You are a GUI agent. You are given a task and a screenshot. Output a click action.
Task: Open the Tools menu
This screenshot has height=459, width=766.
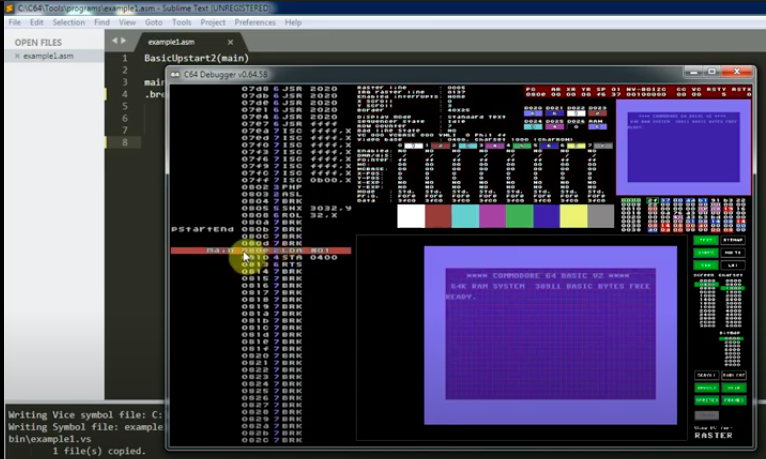181,22
